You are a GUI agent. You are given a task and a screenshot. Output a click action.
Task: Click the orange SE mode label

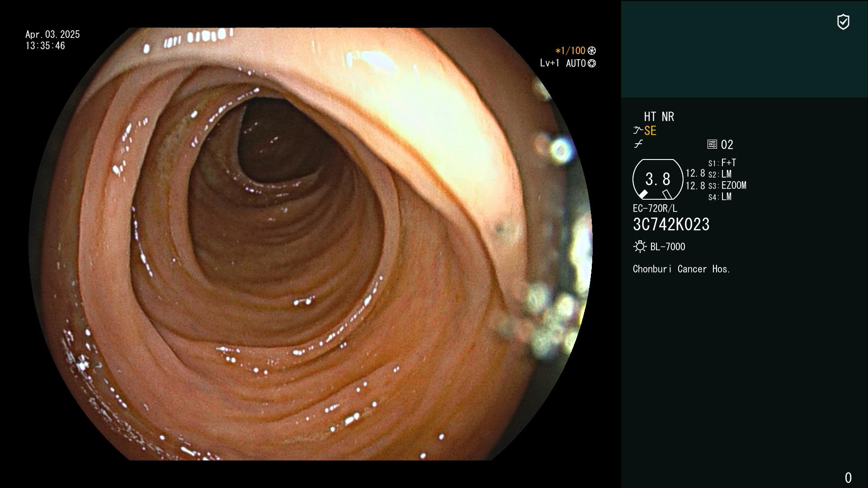tap(650, 131)
